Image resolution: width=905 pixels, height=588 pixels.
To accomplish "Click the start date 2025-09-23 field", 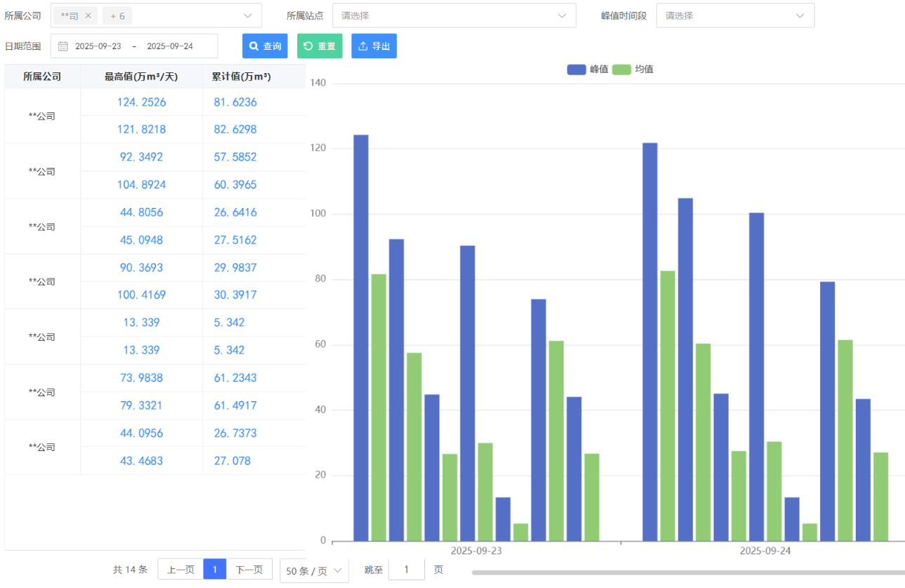I will (x=98, y=46).
